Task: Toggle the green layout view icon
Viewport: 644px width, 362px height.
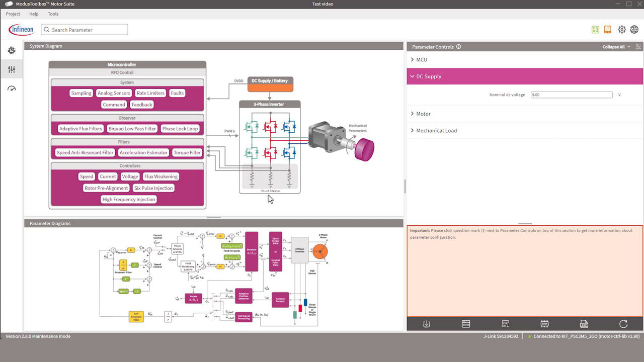Action: (595, 30)
